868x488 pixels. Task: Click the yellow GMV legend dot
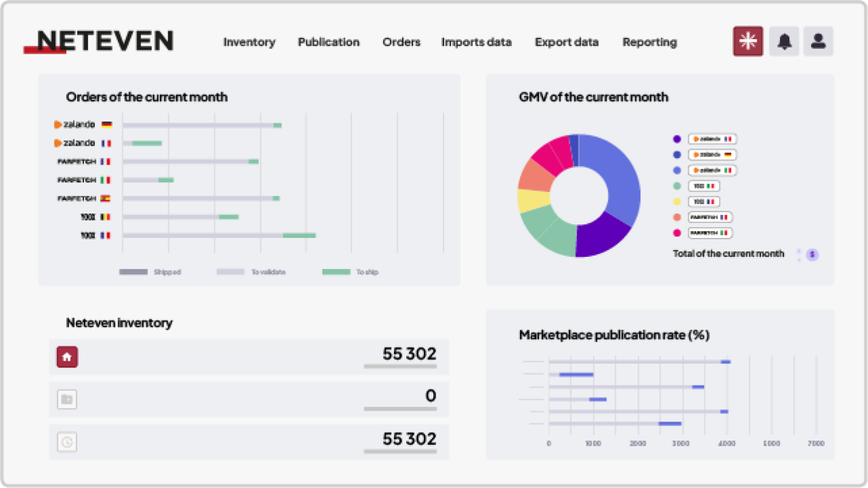tap(677, 201)
